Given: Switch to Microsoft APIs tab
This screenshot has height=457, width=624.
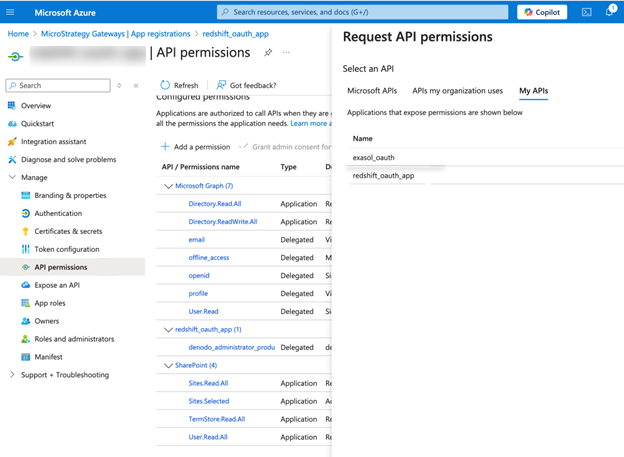Looking at the screenshot, I should (x=372, y=91).
